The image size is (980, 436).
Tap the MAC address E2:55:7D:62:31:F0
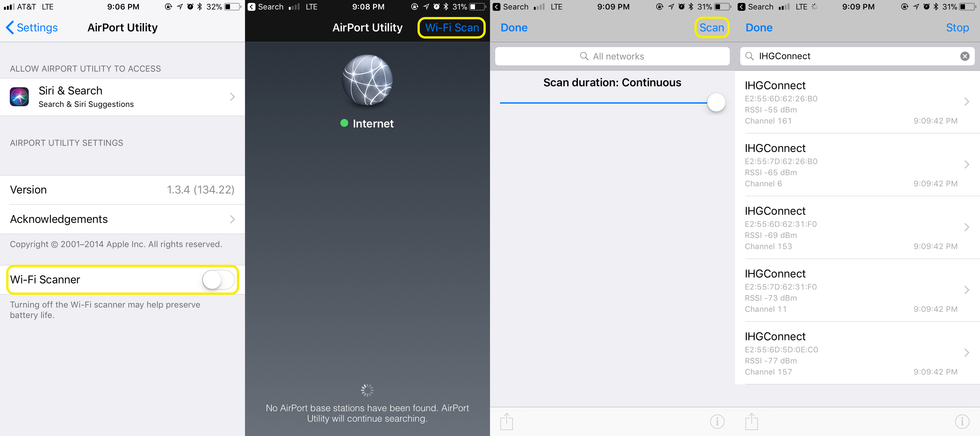tap(781, 287)
